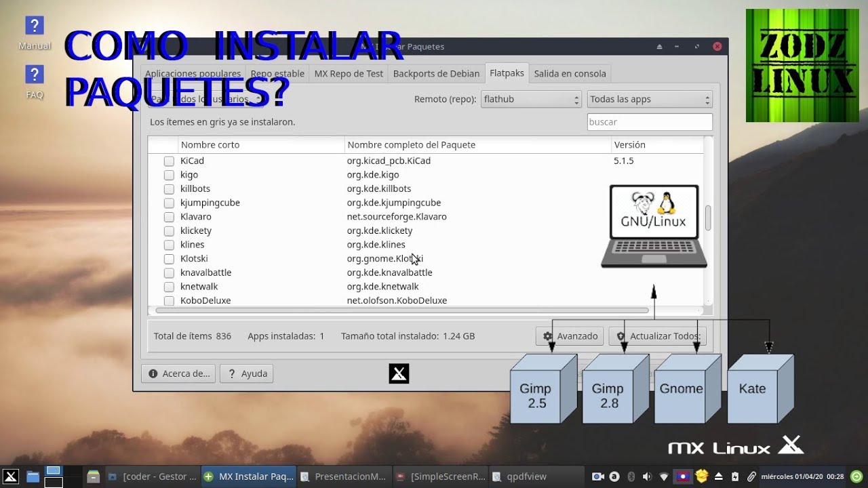Switch to the SimpleScreenRecorder taskbar window
This screenshot has width=868, height=488.
[x=440, y=476]
